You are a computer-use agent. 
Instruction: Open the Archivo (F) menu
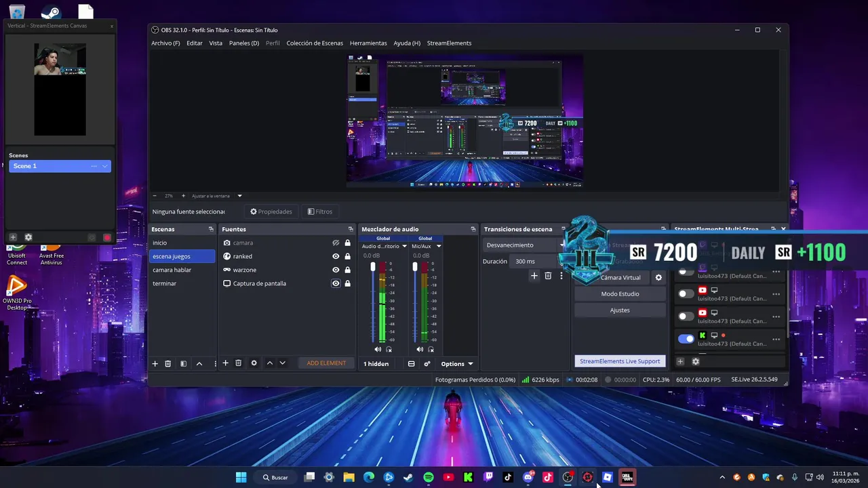click(165, 43)
